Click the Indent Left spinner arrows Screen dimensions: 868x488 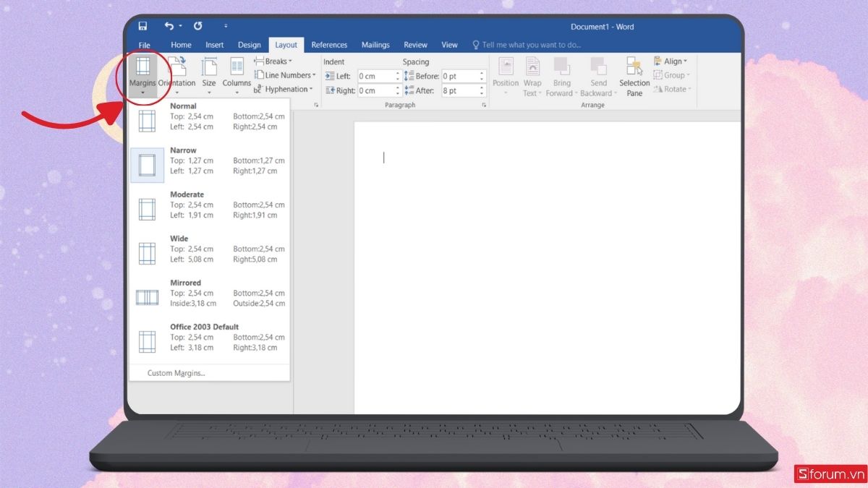[x=398, y=76]
